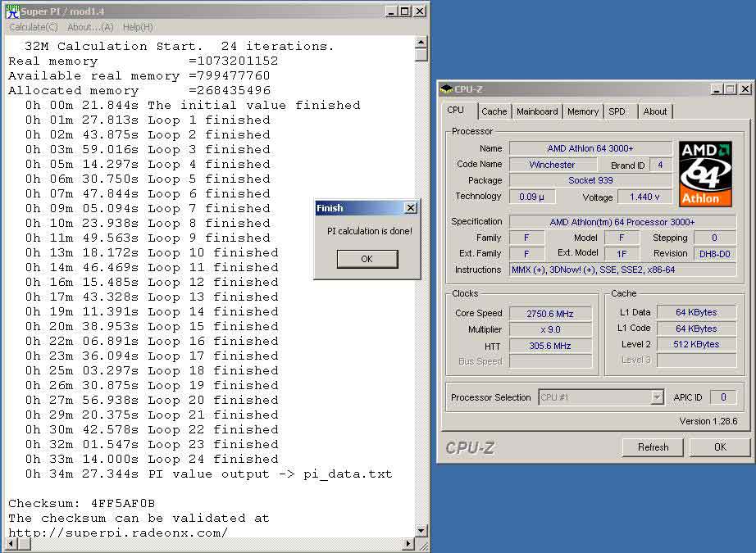Click the scroll up arrow in Super PI
Image resolution: width=756 pixels, height=553 pixels.
pos(421,42)
